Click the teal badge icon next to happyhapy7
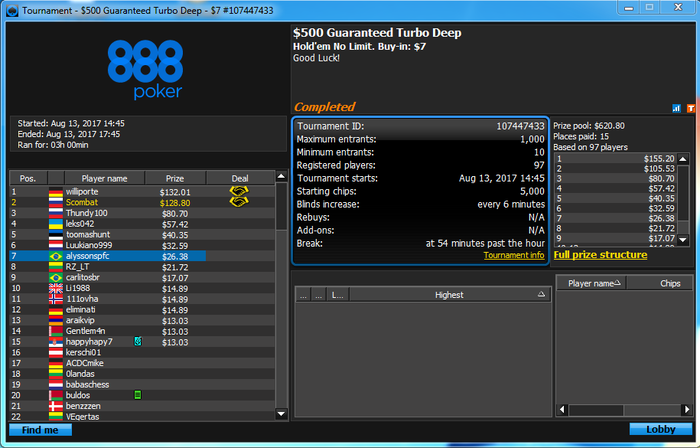The height and width of the screenshot is (448, 700). 138,341
